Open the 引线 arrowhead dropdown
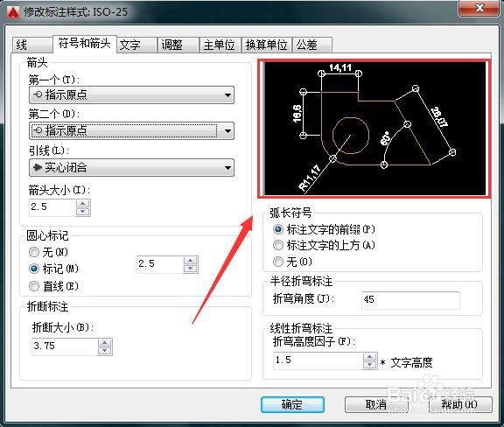 (x=131, y=167)
